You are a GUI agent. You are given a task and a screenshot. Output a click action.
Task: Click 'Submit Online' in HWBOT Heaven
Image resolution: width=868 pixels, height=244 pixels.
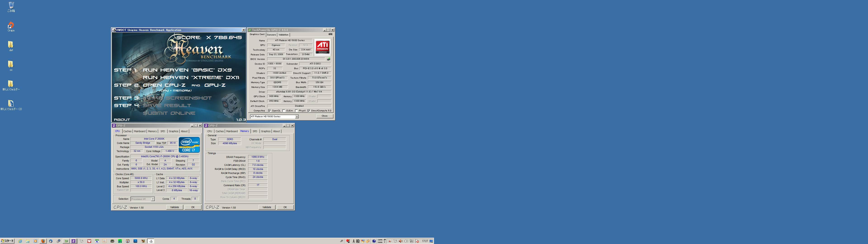click(169, 113)
